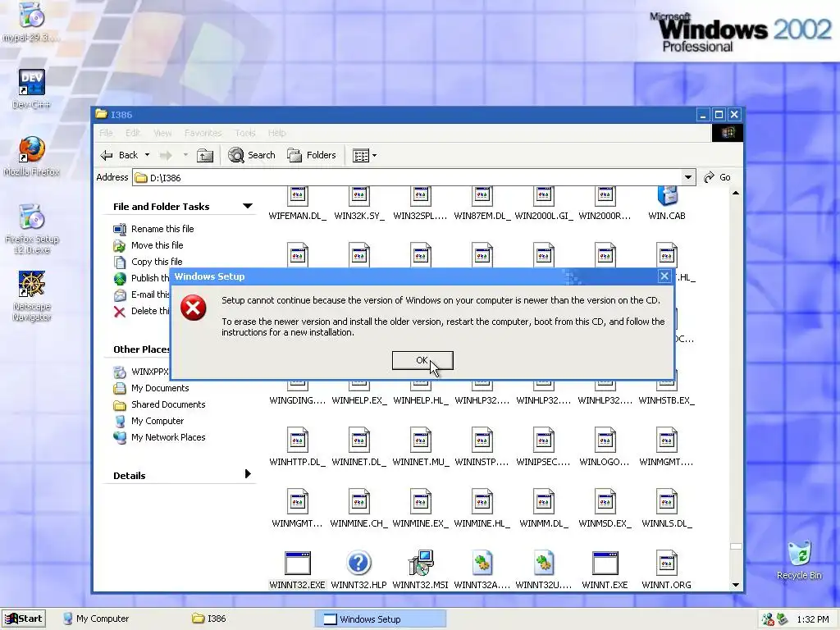Open the Edit menu
840x630 pixels.
[132, 133]
